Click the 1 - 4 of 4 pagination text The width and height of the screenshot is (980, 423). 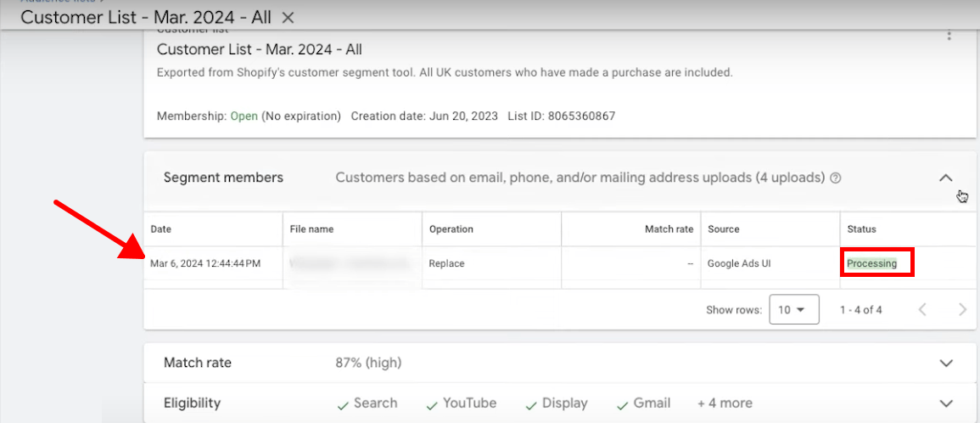click(x=860, y=310)
